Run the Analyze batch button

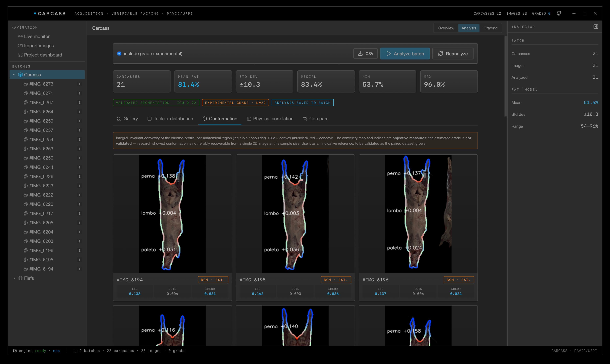[405, 54]
